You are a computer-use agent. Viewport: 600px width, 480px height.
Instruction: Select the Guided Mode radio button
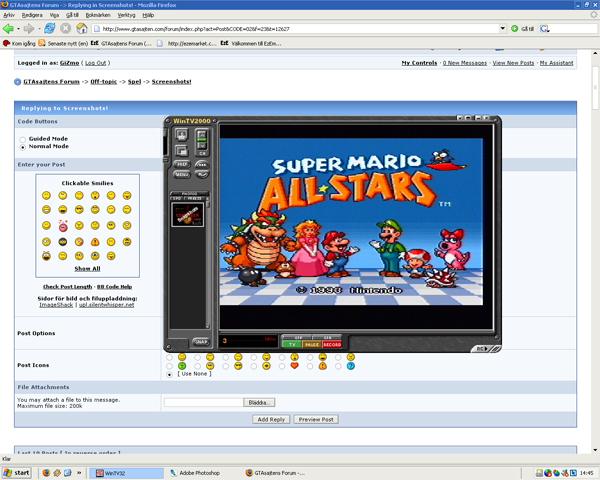pyautogui.click(x=23, y=138)
